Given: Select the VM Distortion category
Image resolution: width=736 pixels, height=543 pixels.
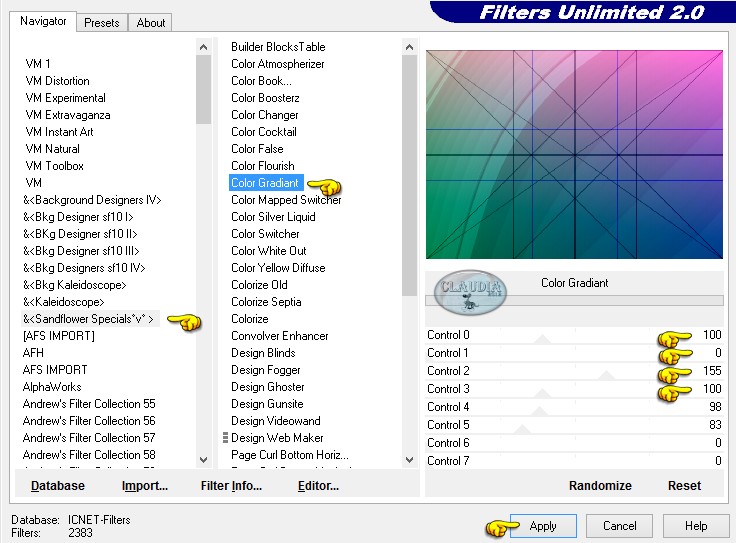Looking at the screenshot, I should click(57, 81).
